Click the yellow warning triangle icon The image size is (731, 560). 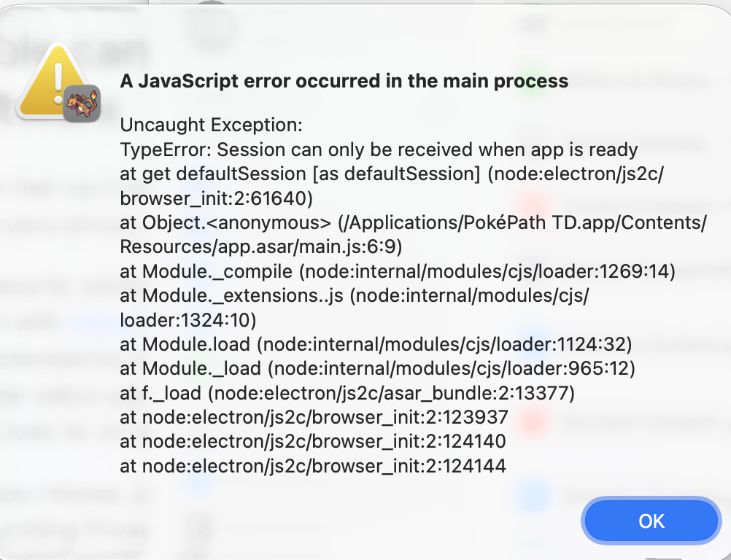51,82
